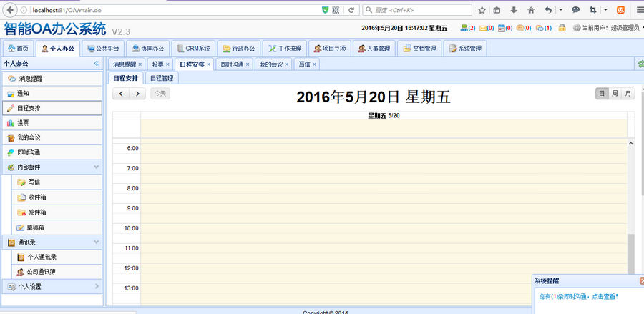The width and height of the screenshot is (644, 314).
Task: Open dropdown arrow next to crop icon
Action: (x=606, y=10)
